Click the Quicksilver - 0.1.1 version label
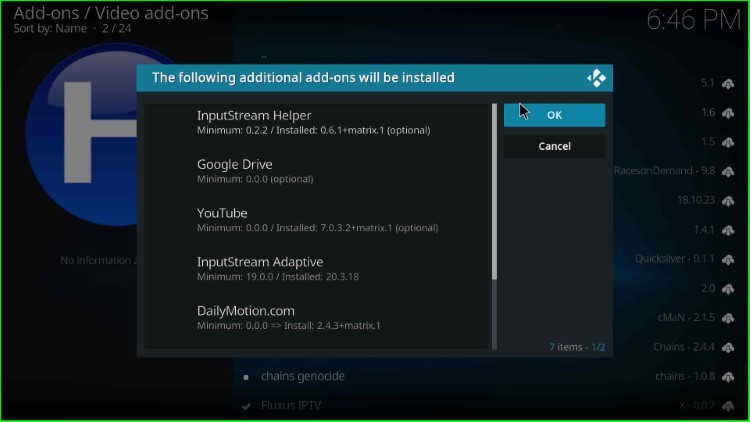This screenshot has width=750, height=422. (x=674, y=259)
